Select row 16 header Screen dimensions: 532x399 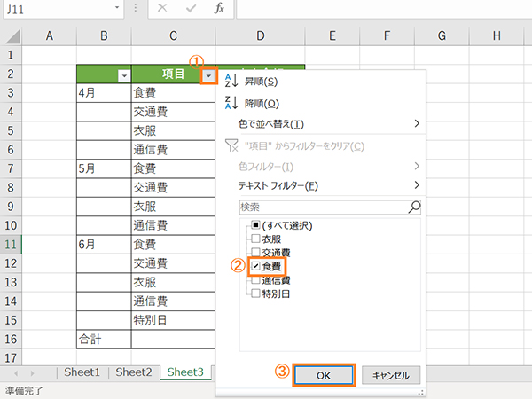click(x=11, y=339)
